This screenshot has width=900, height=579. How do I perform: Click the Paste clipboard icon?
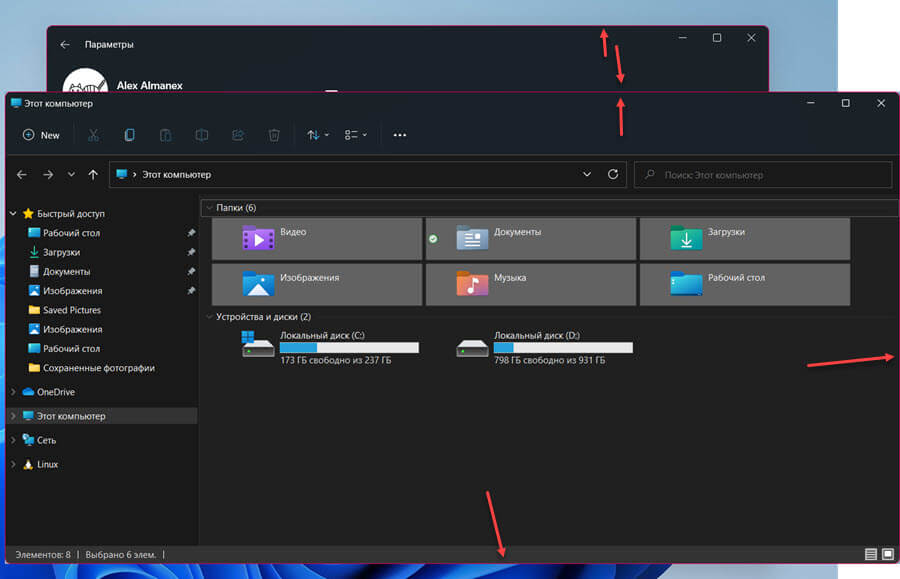point(165,135)
